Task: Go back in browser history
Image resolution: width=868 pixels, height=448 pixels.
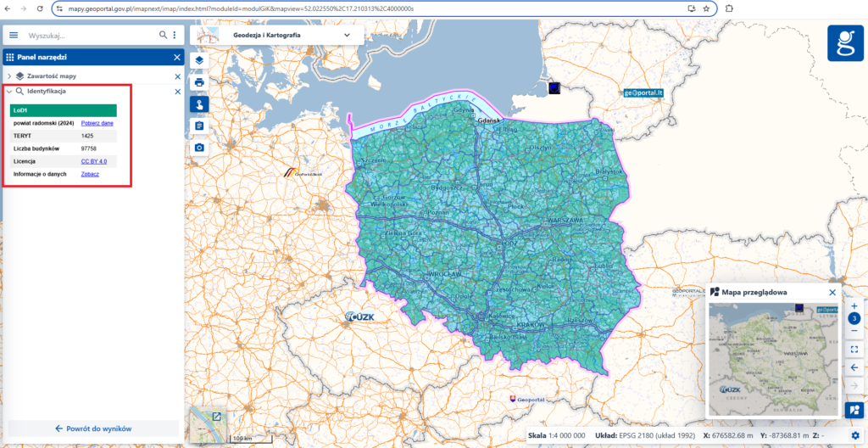Action: (x=8, y=8)
